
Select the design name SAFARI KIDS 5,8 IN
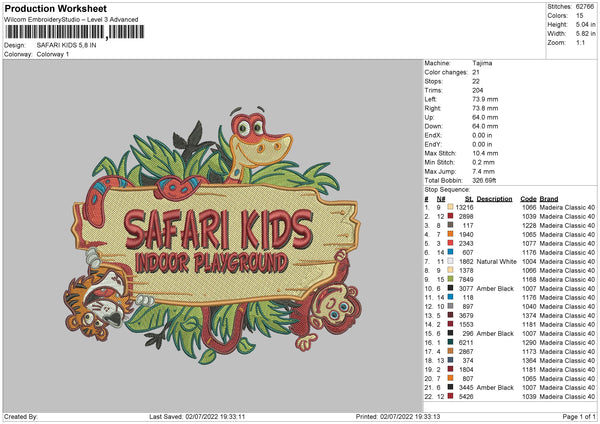(x=67, y=45)
